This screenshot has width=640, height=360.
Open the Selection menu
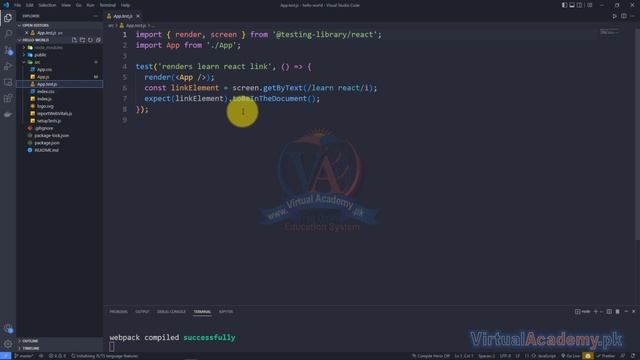47,5
